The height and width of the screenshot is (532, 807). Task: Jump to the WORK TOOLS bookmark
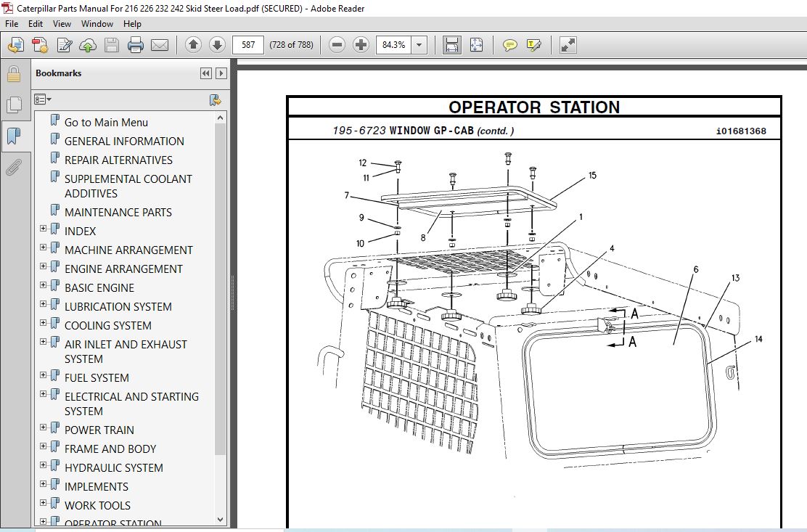click(x=97, y=505)
